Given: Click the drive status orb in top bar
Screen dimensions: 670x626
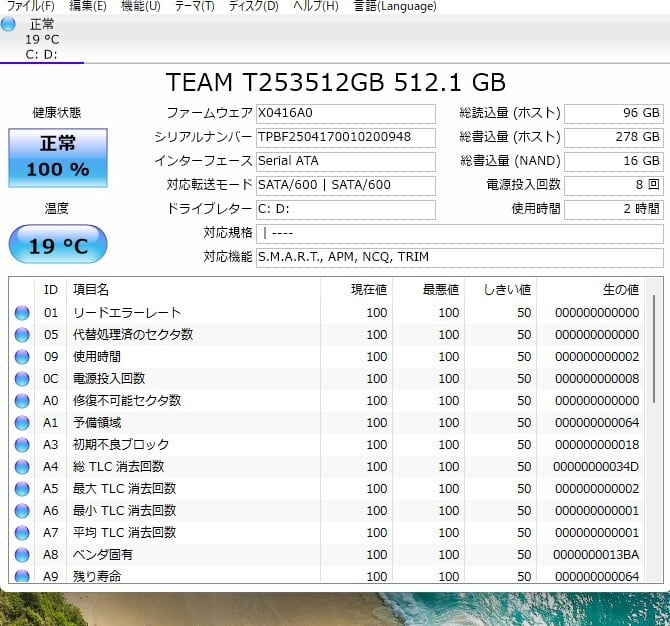Looking at the screenshot, I should [x=9, y=24].
